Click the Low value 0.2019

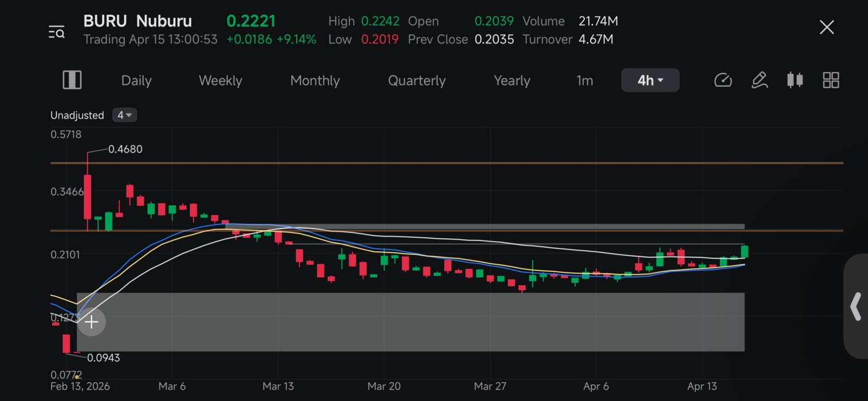[380, 39]
